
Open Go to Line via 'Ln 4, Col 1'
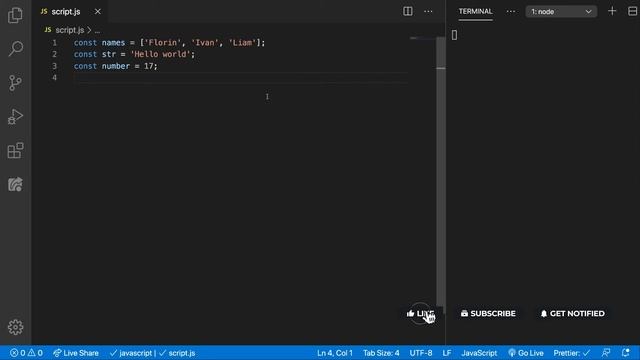335,353
